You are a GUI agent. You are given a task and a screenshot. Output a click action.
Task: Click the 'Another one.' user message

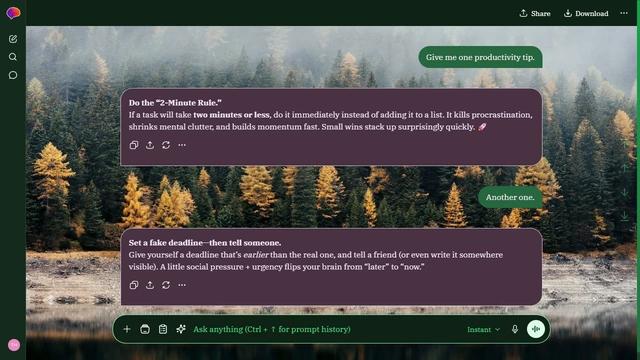510,197
